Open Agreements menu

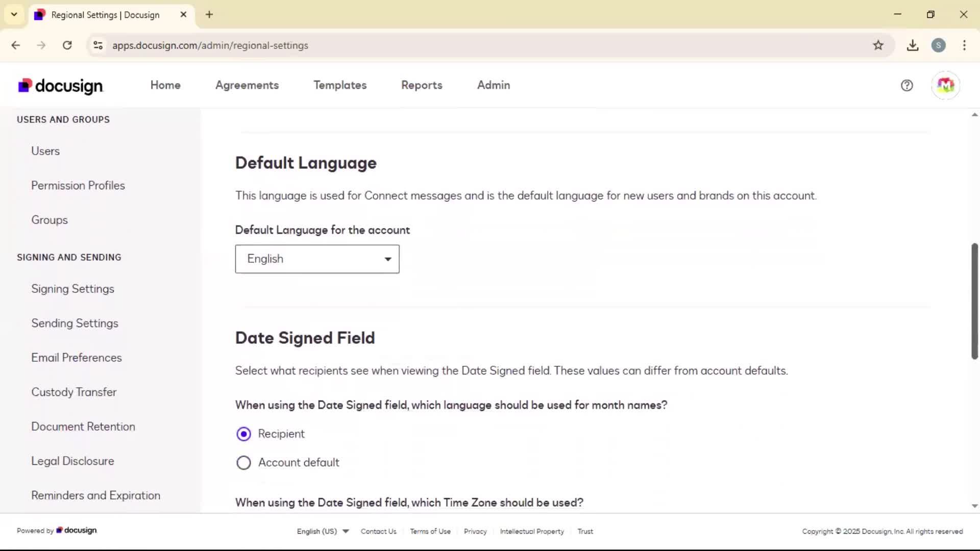(247, 85)
